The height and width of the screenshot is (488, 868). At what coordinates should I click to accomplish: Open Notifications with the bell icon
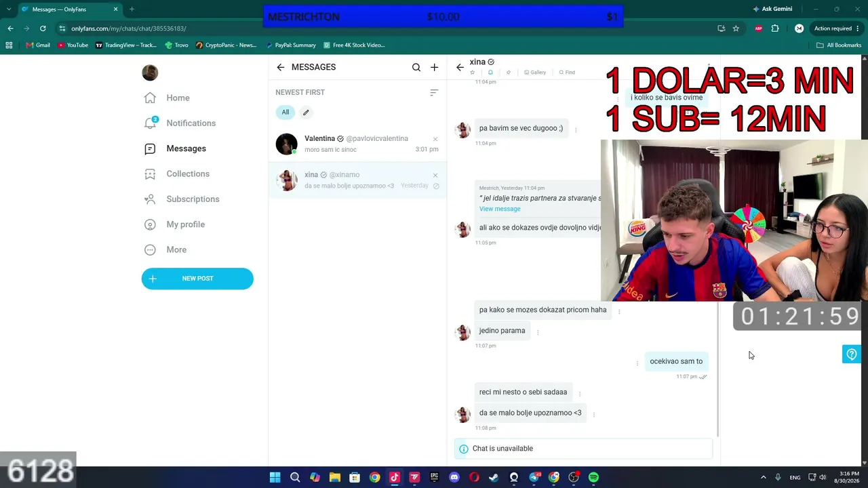coord(180,123)
